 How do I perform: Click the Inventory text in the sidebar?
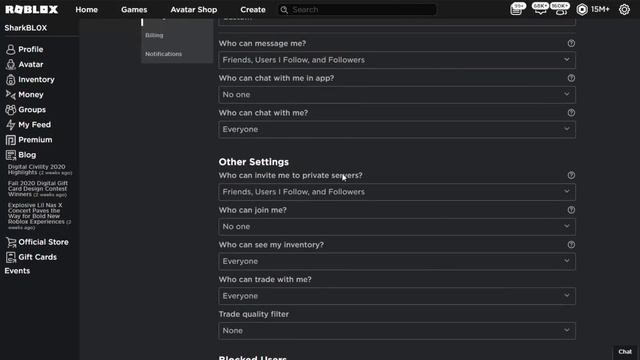coord(36,80)
